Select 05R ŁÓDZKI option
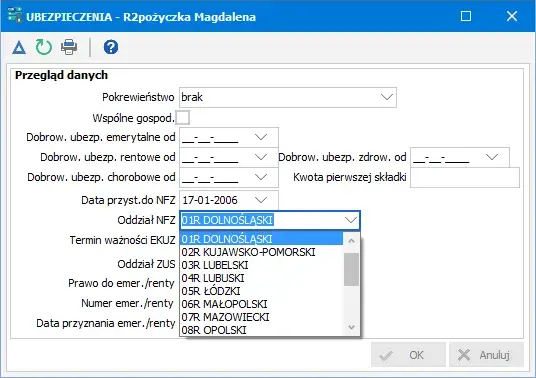 pyautogui.click(x=262, y=291)
